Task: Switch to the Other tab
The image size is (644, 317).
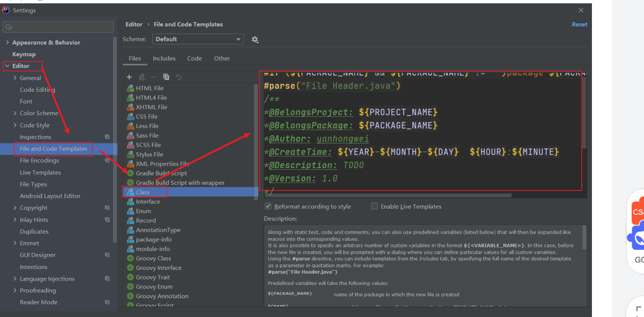Action: tap(222, 58)
